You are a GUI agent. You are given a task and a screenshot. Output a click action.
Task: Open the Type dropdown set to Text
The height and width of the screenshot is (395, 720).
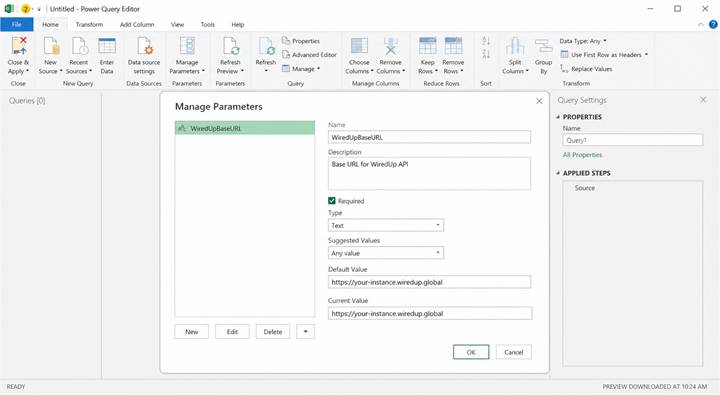pos(386,226)
